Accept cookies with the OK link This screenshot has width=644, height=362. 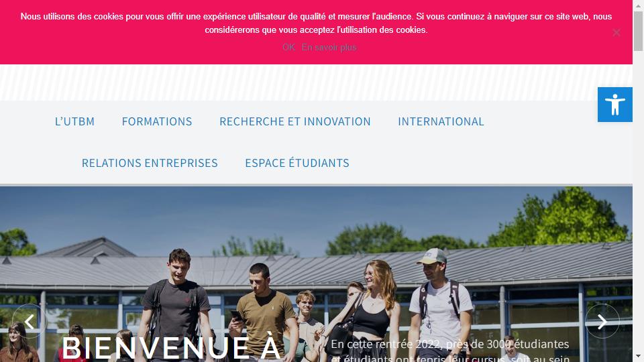click(288, 47)
